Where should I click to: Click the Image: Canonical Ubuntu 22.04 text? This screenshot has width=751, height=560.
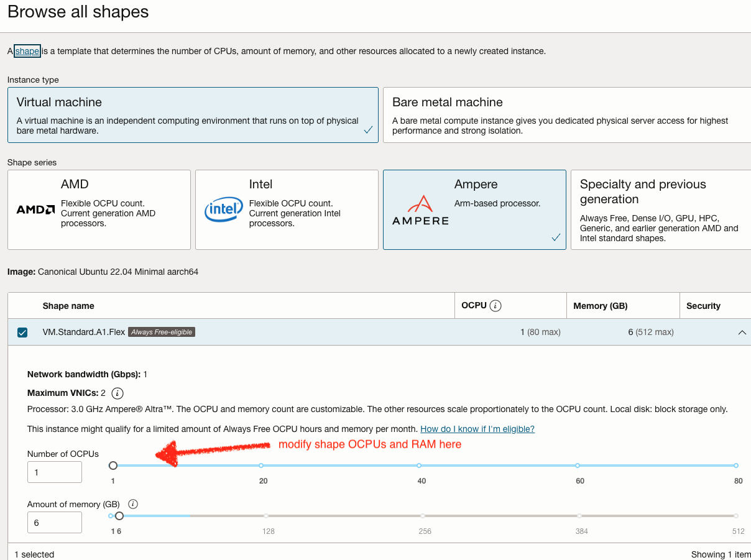pyautogui.click(x=103, y=272)
